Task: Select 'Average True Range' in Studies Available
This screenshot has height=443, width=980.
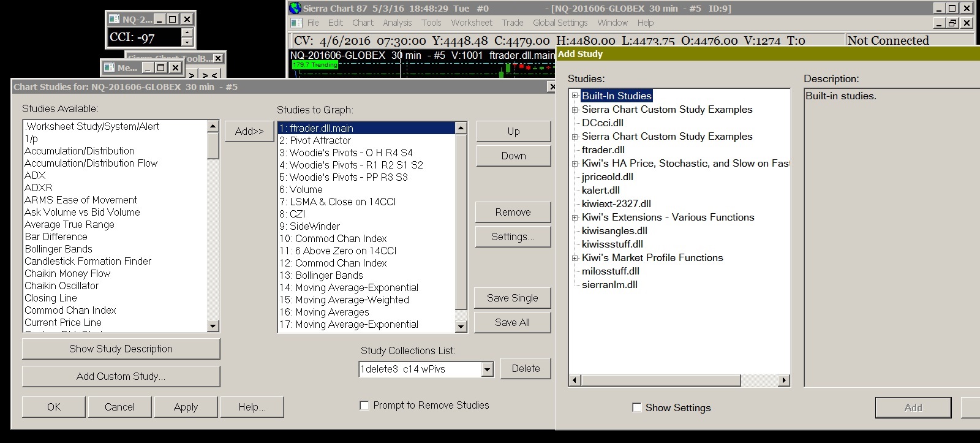Action: click(x=115, y=224)
